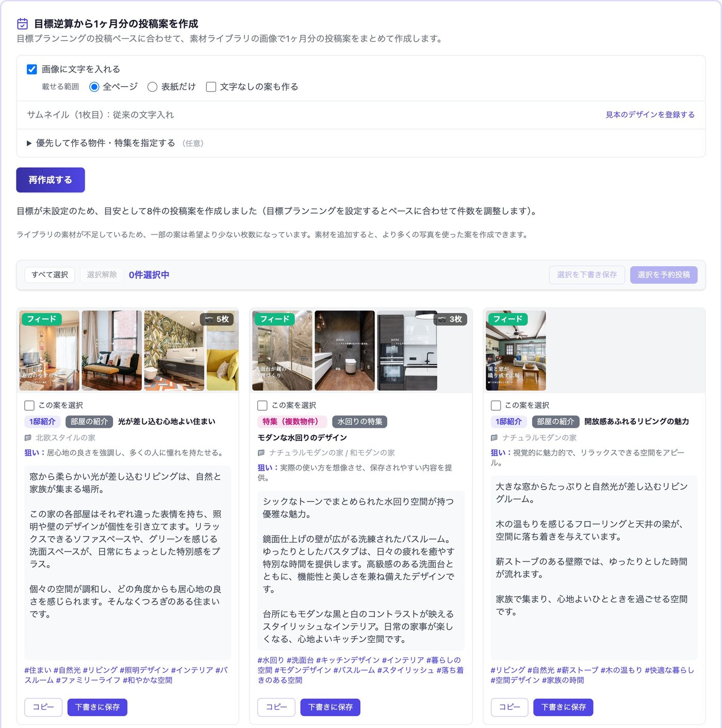Tick この案を選択 for モダンな水回りのデザイン

tap(262, 406)
